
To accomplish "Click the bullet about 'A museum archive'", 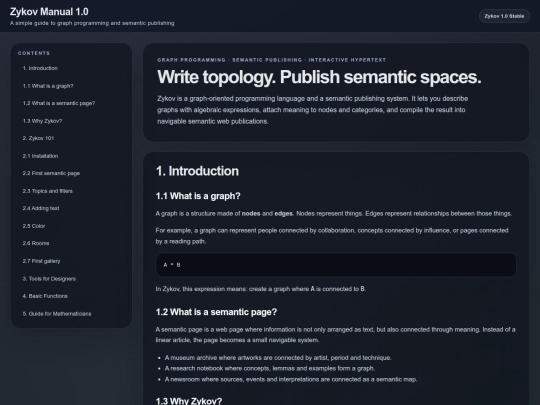I will (278, 358).
